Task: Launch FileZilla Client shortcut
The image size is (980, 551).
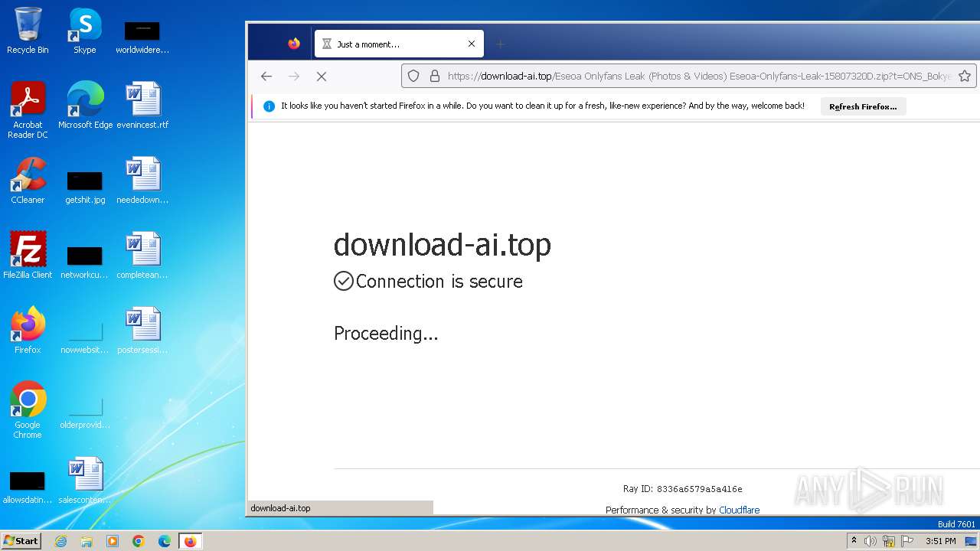Action: pos(28,255)
